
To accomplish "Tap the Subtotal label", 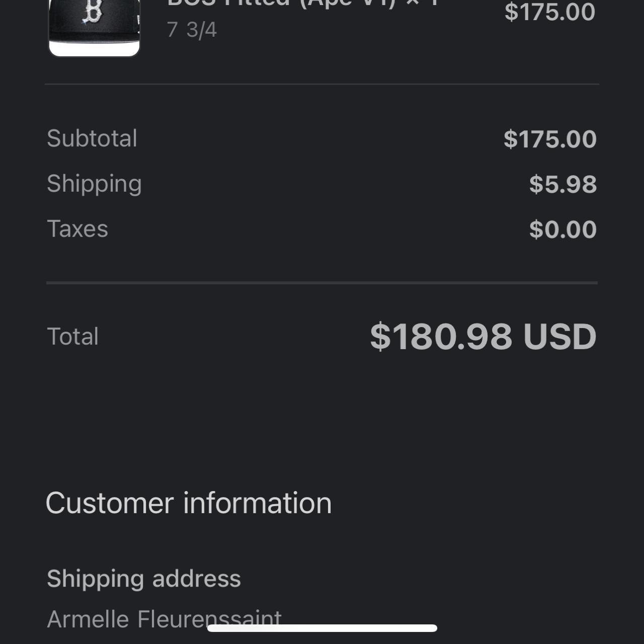I will tap(92, 138).
